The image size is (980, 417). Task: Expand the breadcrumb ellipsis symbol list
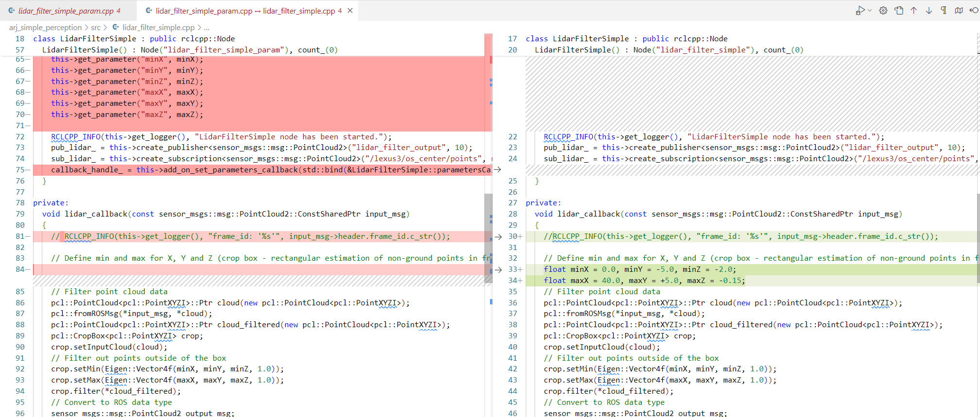click(206, 28)
